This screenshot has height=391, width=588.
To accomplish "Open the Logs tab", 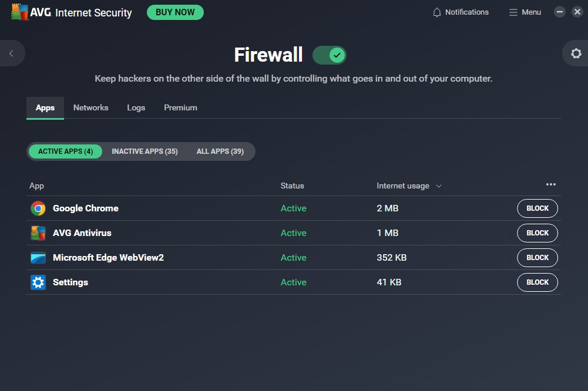I will (136, 108).
